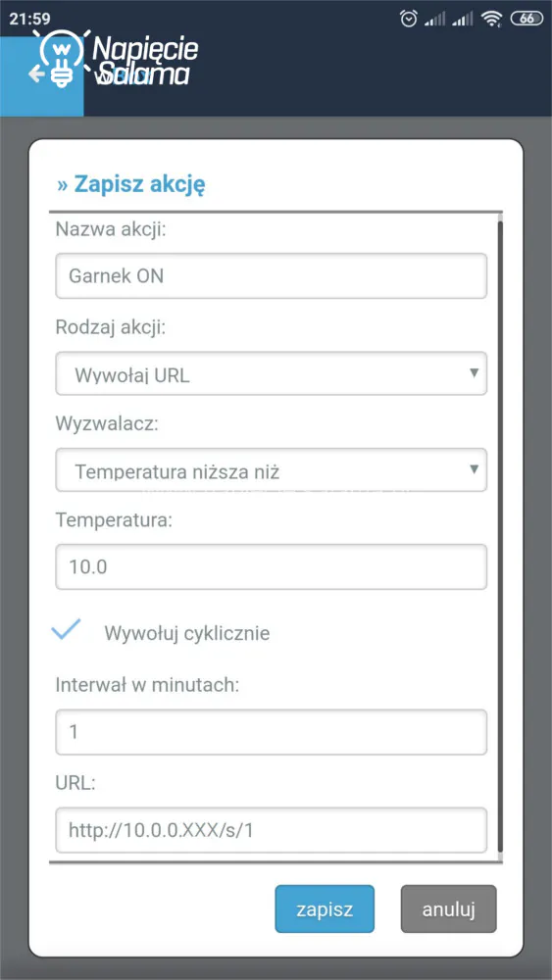Tap the battery level indicator
This screenshot has width=552, height=980.
tap(527, 19)
